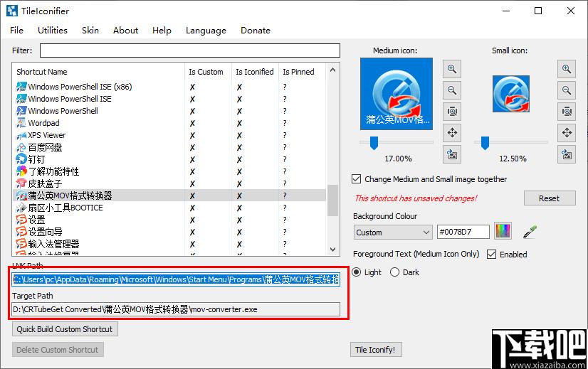Select the 蒲公英MOV格式转换器 shortcut row
Viewport: 588px width, 369px height.
(170, 196)
